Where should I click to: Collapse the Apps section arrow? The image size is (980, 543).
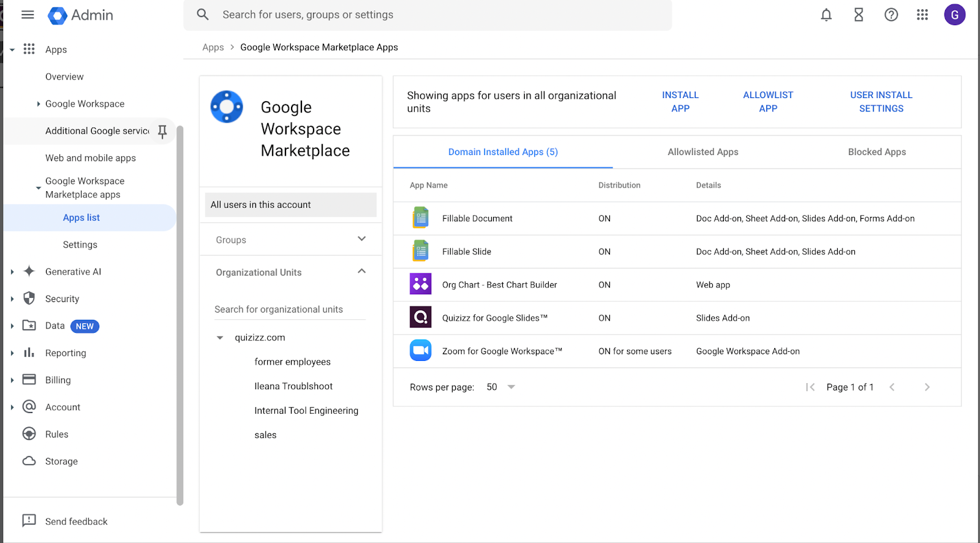12,50
